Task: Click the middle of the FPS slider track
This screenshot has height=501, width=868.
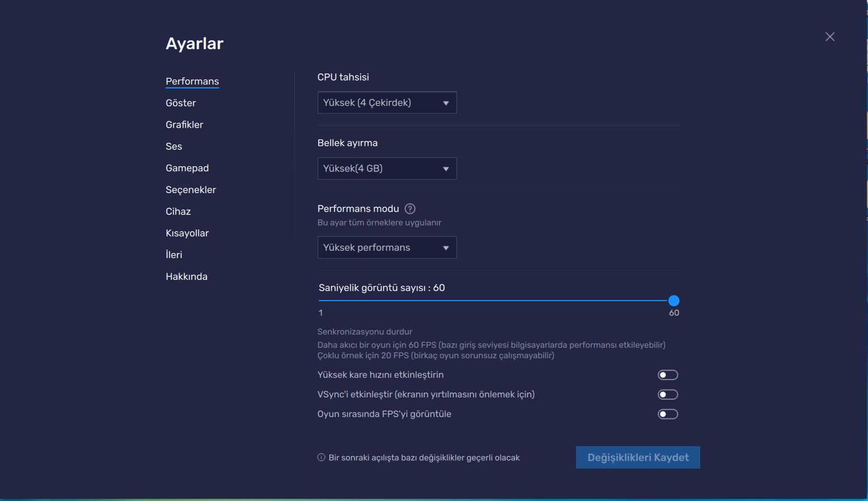Action: point(496,301)
